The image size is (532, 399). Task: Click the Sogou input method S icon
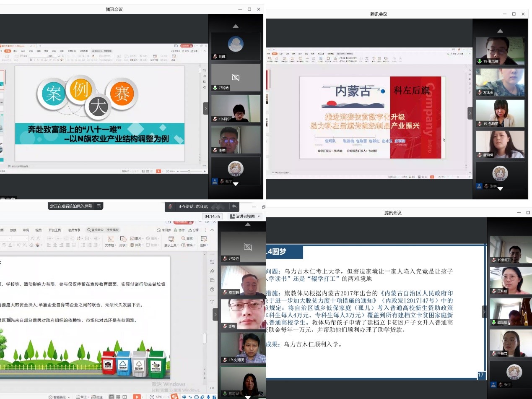pos(174,396)
